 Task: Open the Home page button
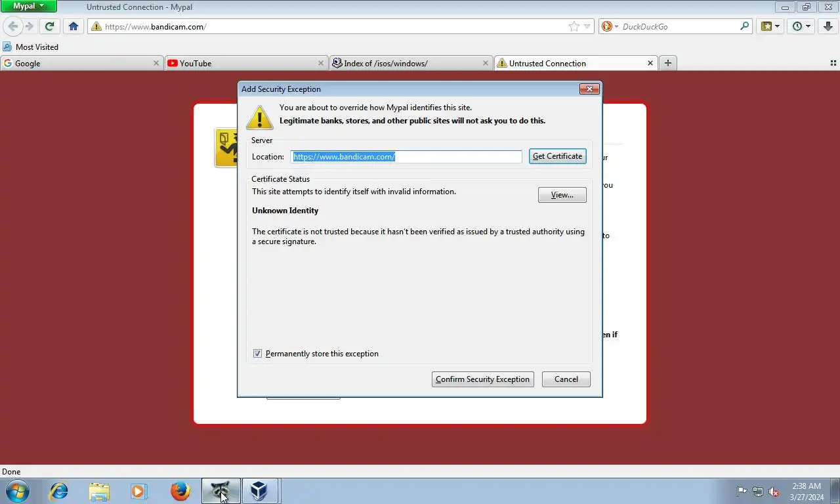click(73, 26)
